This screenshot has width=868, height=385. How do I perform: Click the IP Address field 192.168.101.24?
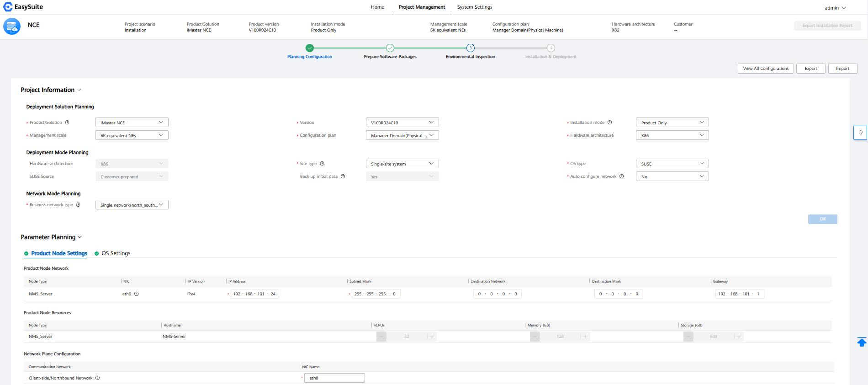[x=255, y=294]
